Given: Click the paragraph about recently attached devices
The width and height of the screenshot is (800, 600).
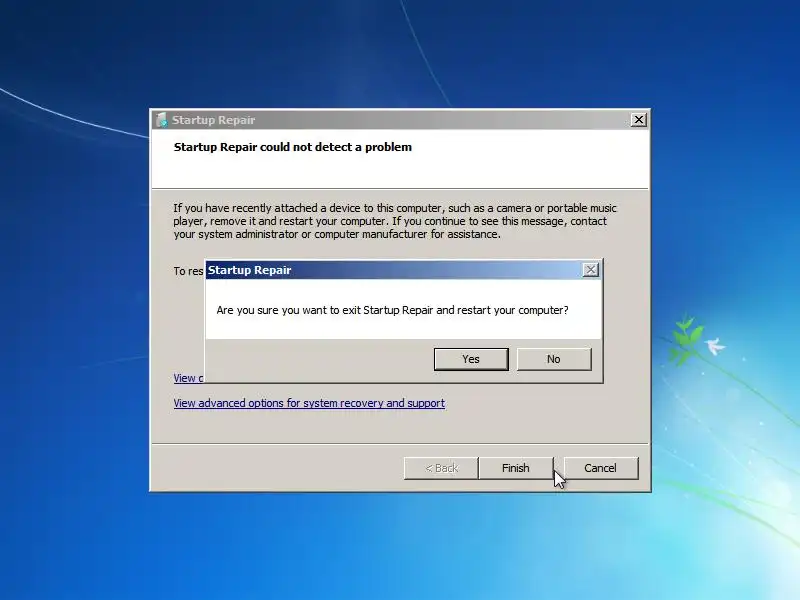Looking at the screenshot, I should [x=395, y=221].
